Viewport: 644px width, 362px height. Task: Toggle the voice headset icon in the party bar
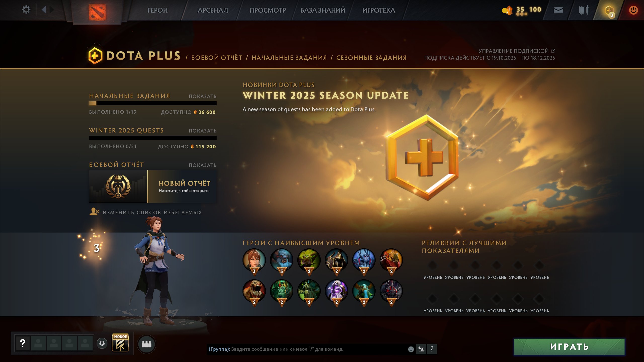click(x=102, y=343)
